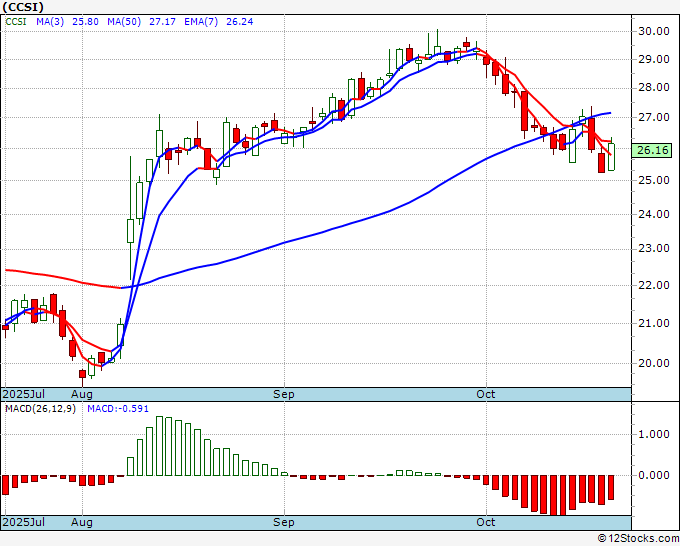Click Aug on the price chart axis
680x546 pixels.
pyautogui.click(x=82, y=394)
